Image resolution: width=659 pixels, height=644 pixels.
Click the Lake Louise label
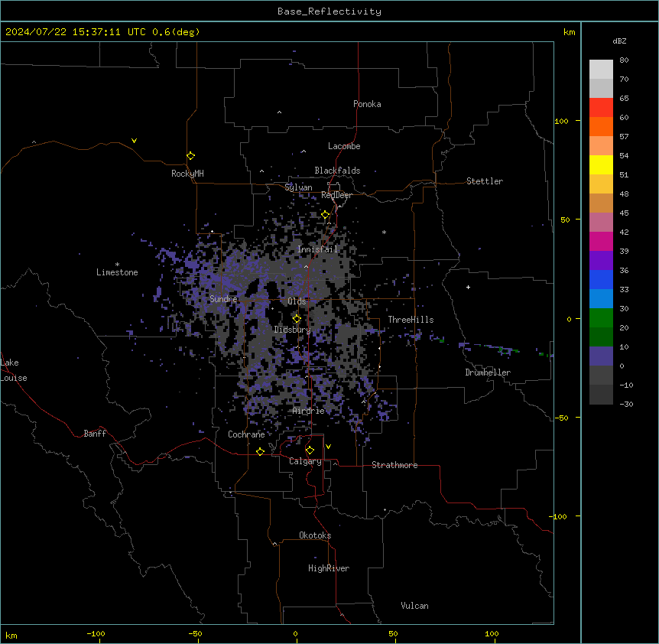pos(14,370)
